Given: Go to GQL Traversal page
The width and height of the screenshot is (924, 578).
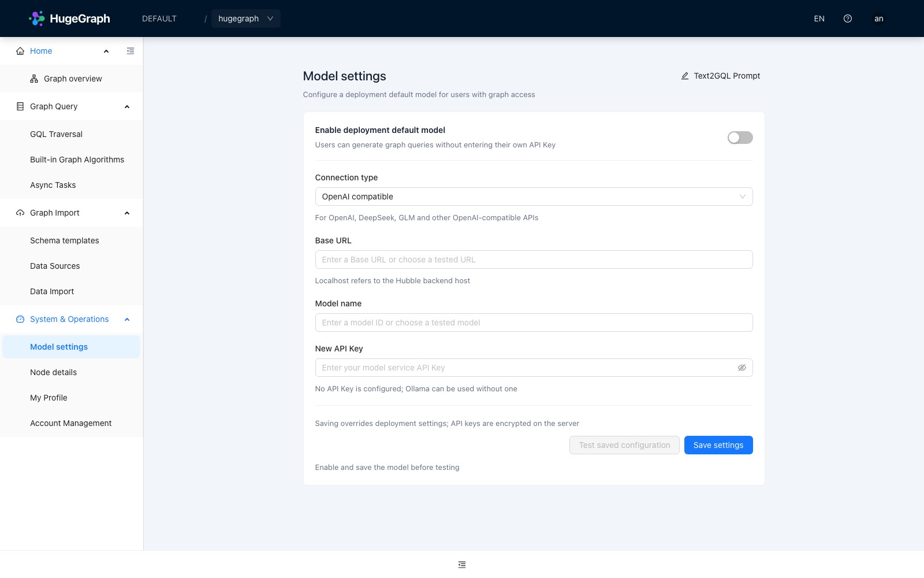Looking at the screenshot, I should (72, 134).
